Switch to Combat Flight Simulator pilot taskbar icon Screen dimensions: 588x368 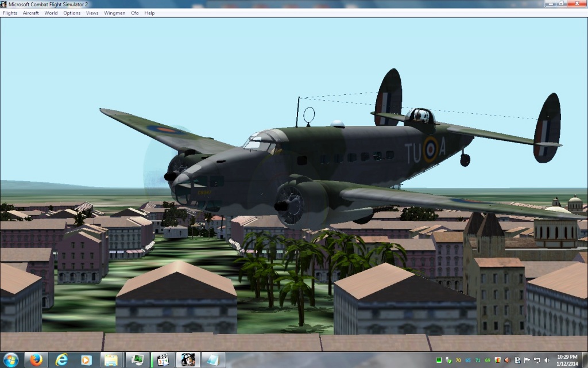tap(188, 360)
